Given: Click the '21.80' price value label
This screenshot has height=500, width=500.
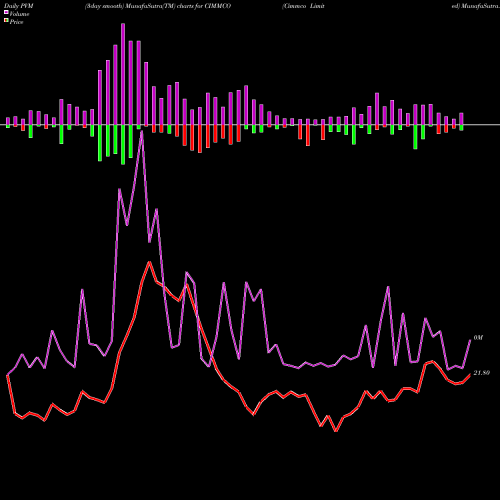Looking at the screenshot, I should pos(481,373).
